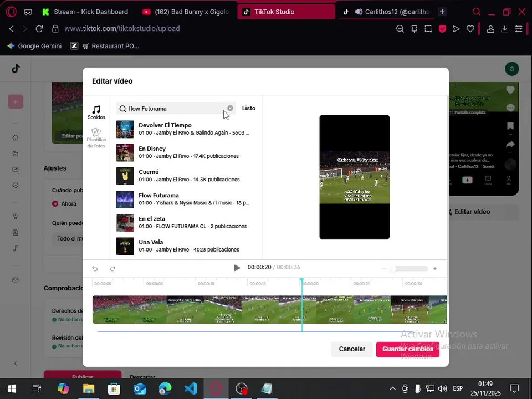Click the browser search tabs icon
532x399 pixels.
(477, 12)
